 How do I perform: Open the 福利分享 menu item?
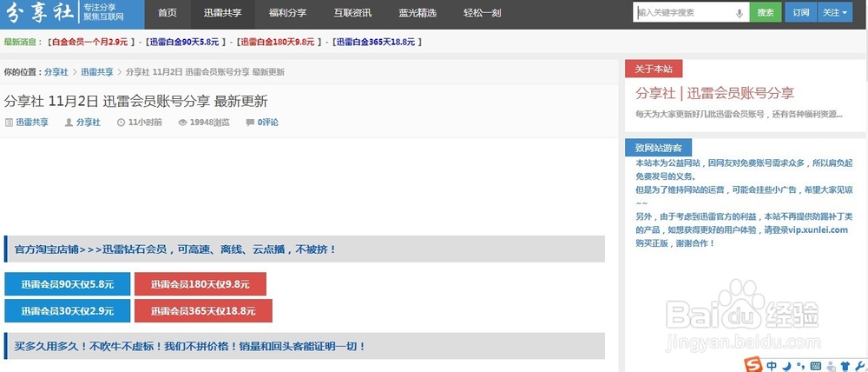pyautogui.click(x=287, y=13)
